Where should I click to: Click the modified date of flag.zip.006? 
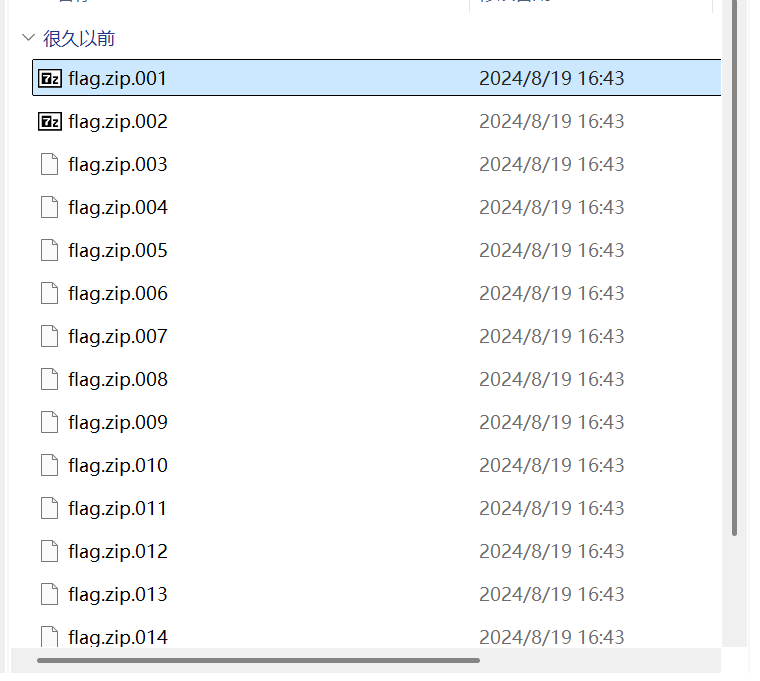[x=552, y=293]
